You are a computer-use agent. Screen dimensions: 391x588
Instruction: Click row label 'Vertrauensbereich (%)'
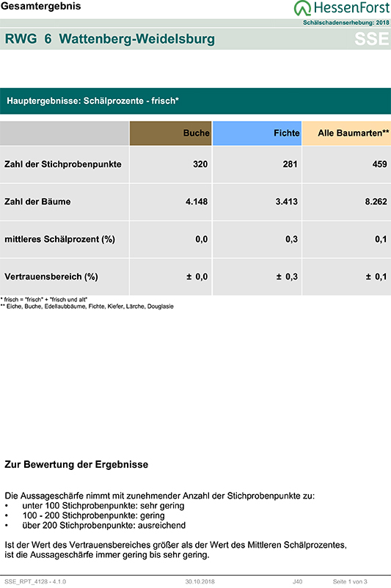click(51, 276)
